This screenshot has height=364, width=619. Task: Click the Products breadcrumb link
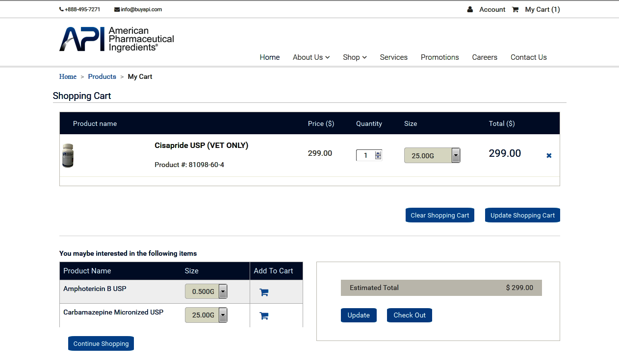point(102,76)
